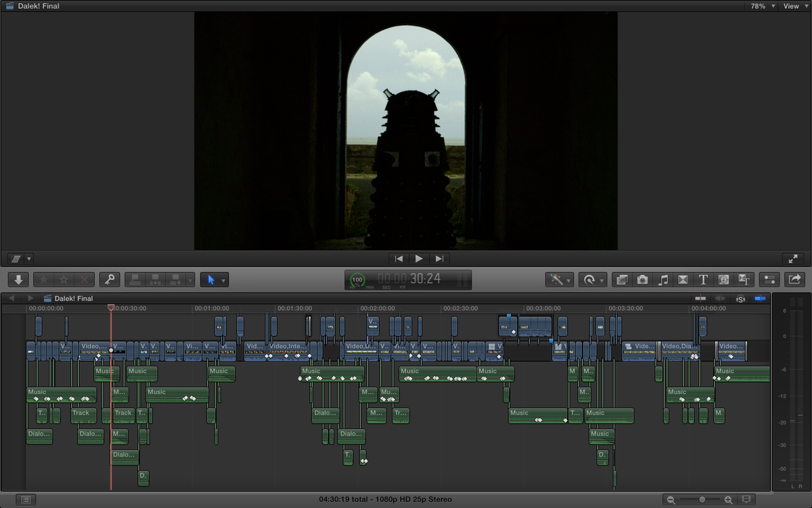Click the audio meter panel
Viewport: 812px width, 508px height.
pyautogui.click(x=792, y=393)
